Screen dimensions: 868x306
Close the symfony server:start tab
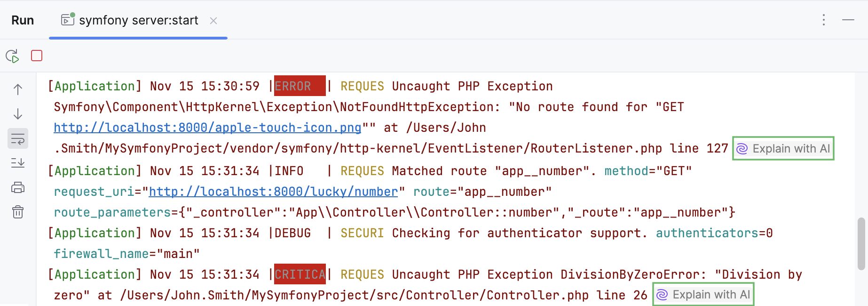pos(213,21)
